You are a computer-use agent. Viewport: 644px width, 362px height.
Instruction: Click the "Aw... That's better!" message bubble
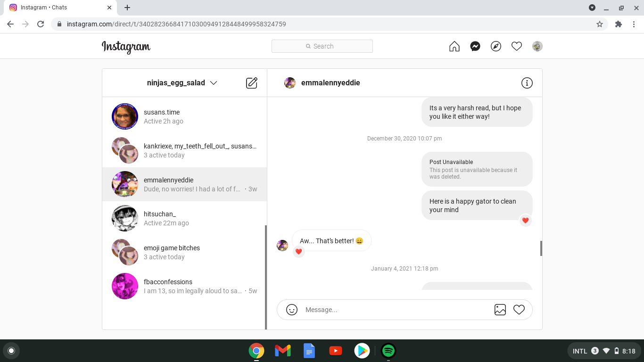click(x=331, y=241)
